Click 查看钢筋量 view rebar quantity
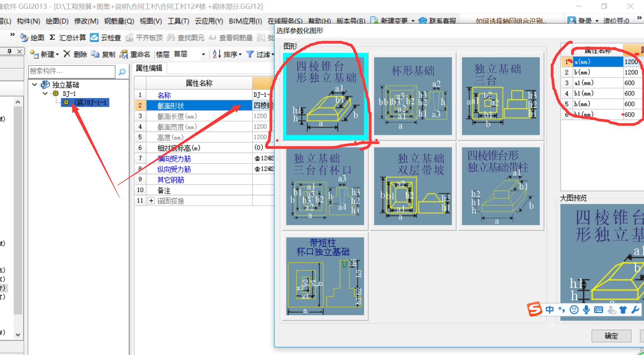Screen dimensions: 644x355 [231, 37]
